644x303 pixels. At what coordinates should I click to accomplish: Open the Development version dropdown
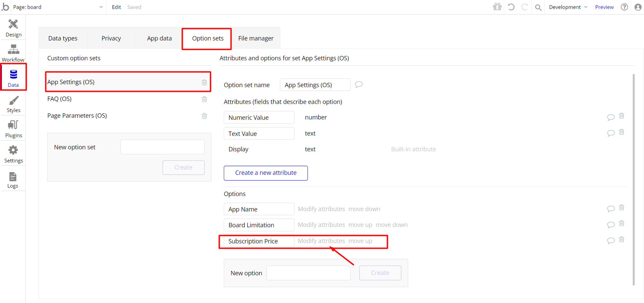pyautogui.click(x=568, y=7)
